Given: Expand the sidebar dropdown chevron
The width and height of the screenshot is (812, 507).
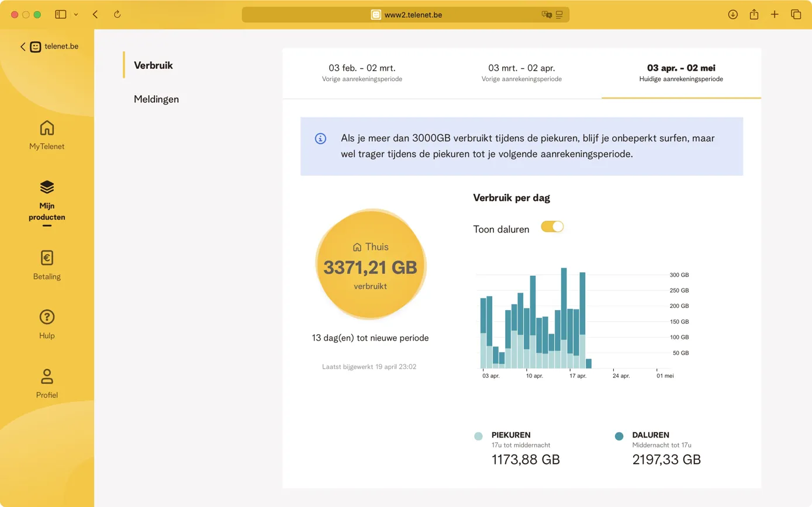Looking at the screenshot, I should 76,15.
